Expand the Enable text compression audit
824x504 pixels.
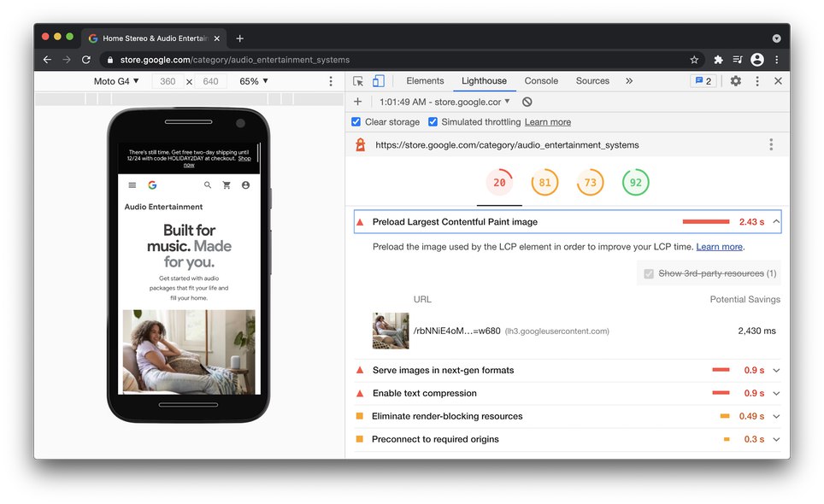568,393
